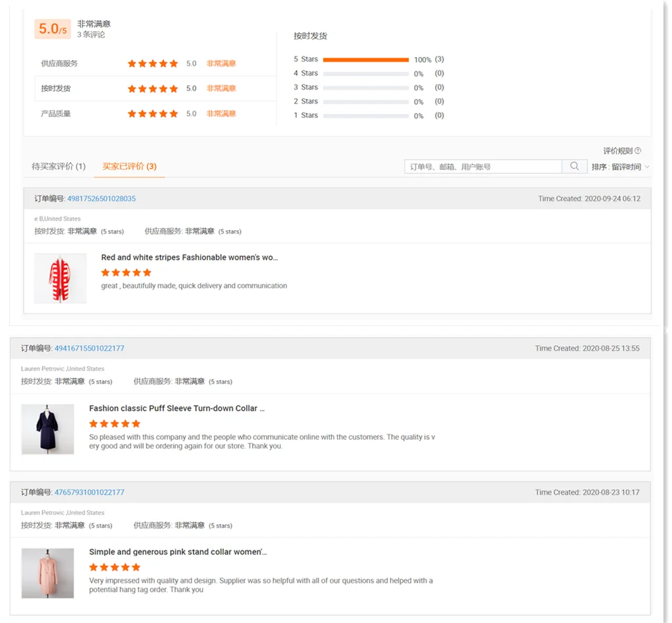672x623 pixels.
Task: Open the Red and white stripes product title
Action: (x=189, y=258)
